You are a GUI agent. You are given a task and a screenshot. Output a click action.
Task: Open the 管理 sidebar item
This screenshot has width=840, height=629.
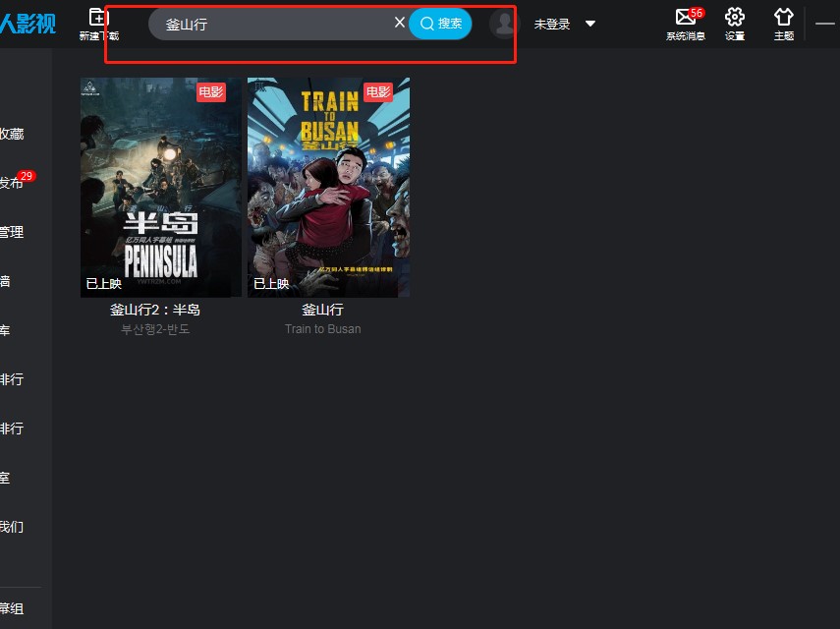(x=12, y=232)
